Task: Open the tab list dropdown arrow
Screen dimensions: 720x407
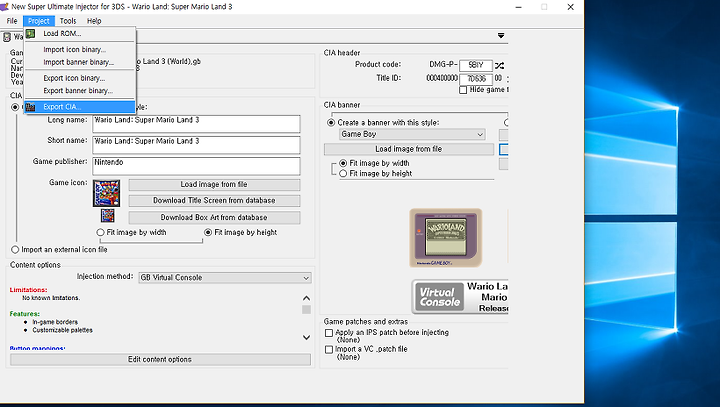Action: pos(501,35)
